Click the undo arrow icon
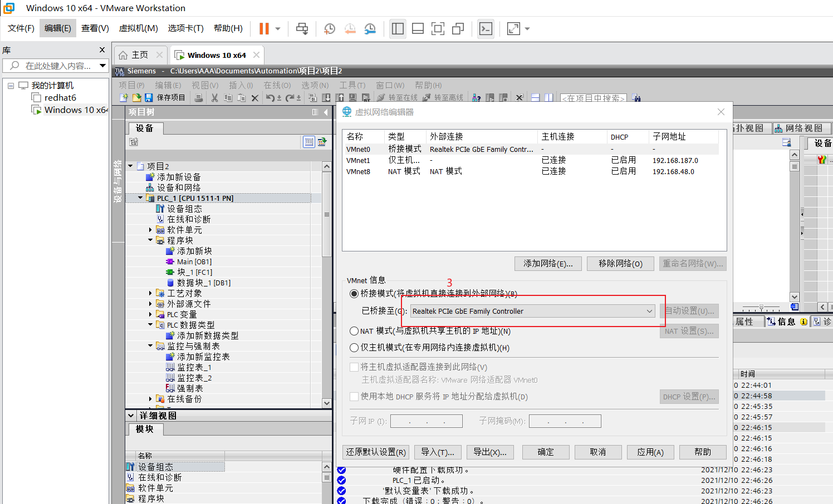The height and width of the screenshot is (504, 833). [x=270, y=98]
